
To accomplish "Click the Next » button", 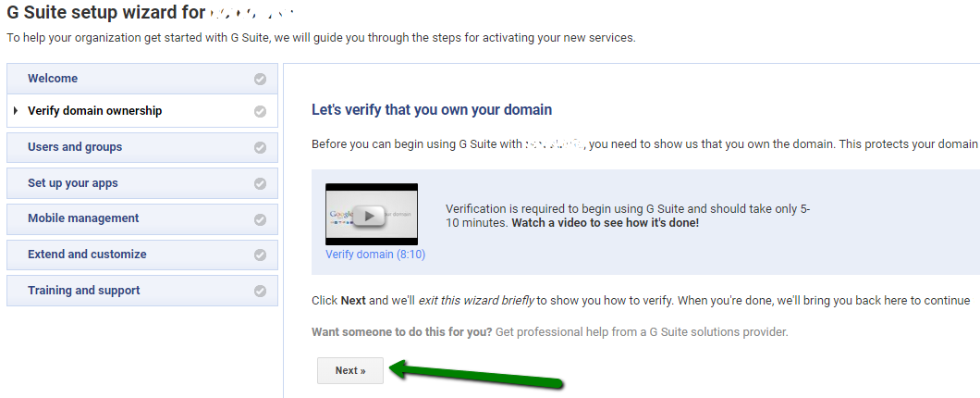I will (x=350, y=370).
